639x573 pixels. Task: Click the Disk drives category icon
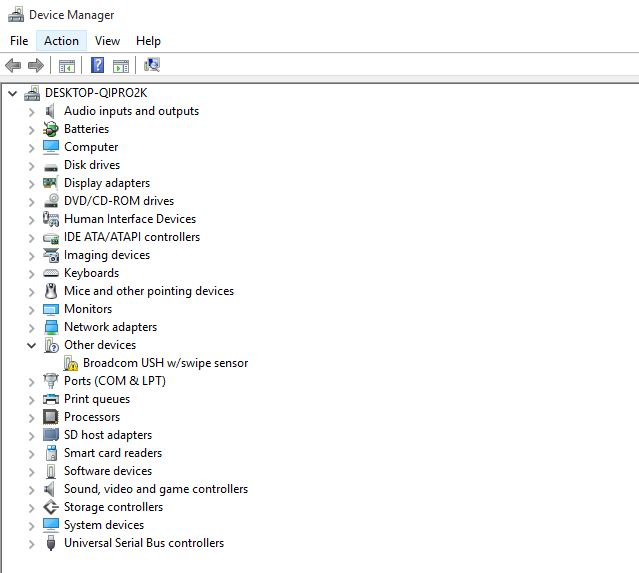[x=51, y=166]
